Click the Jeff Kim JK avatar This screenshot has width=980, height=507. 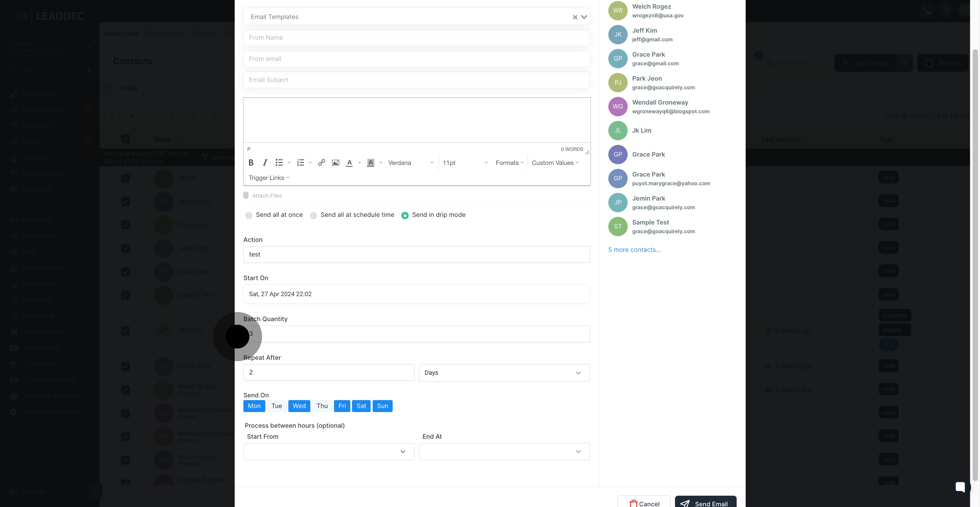pyautogui.click(x=617, y=35)
